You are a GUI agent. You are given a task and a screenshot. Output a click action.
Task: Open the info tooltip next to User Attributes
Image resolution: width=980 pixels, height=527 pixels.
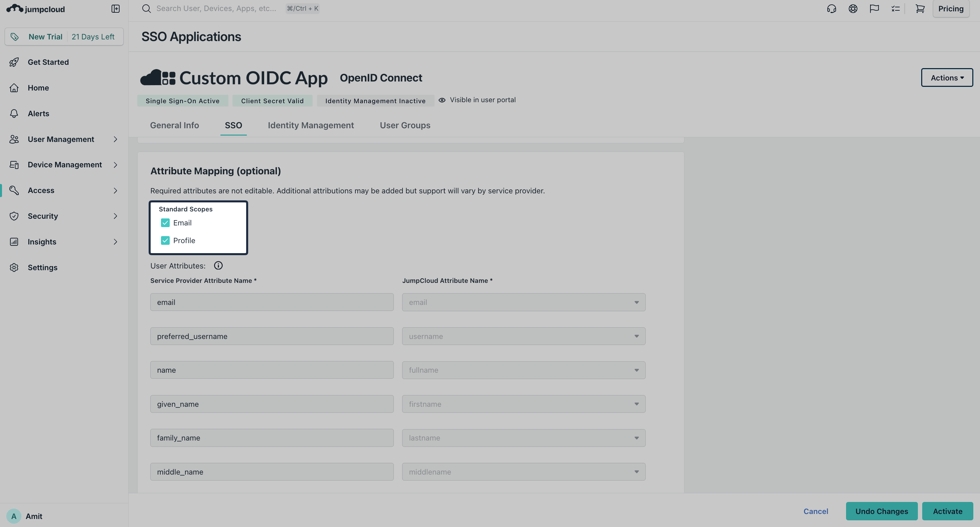(x=218, y=265)
